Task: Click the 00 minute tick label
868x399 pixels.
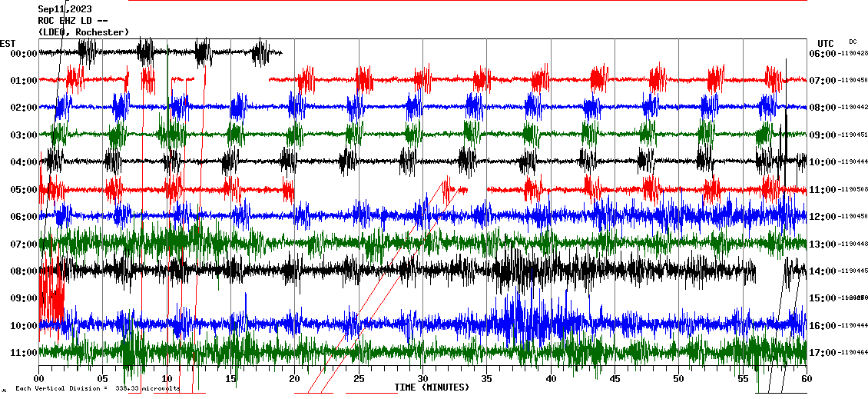Action: (38, 379)
